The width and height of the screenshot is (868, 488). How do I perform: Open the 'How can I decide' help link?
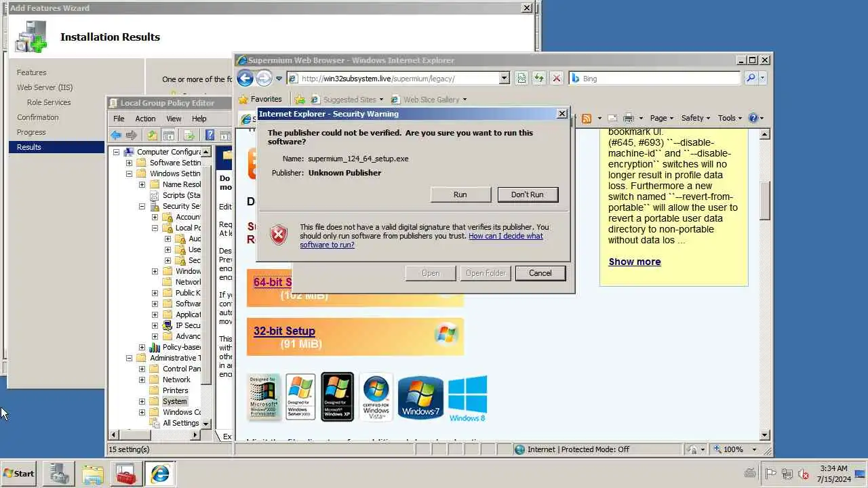[x=421, y=241]
